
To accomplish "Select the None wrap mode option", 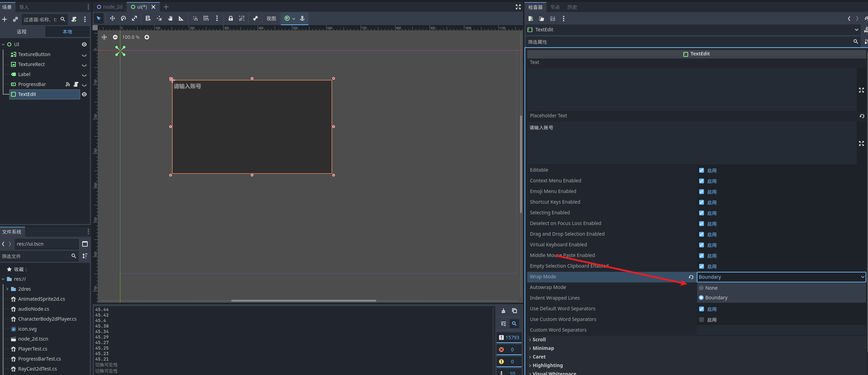I will pos(781,288).
